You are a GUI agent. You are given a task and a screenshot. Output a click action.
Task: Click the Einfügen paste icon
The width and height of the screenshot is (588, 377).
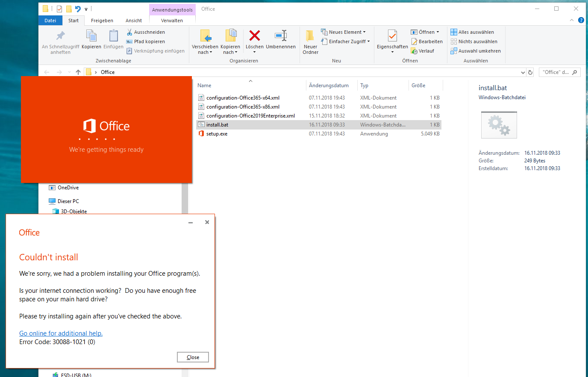113,35
